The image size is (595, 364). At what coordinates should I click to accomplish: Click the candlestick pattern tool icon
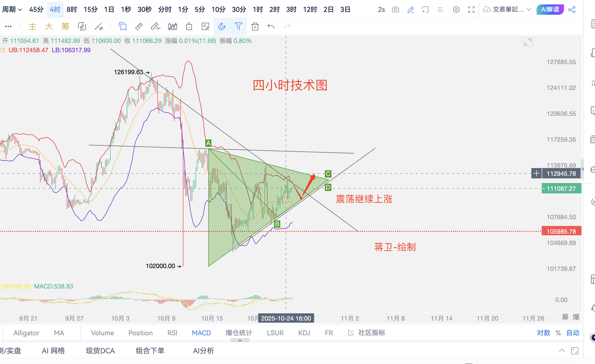pyautogui.click(x=173, y=26)
